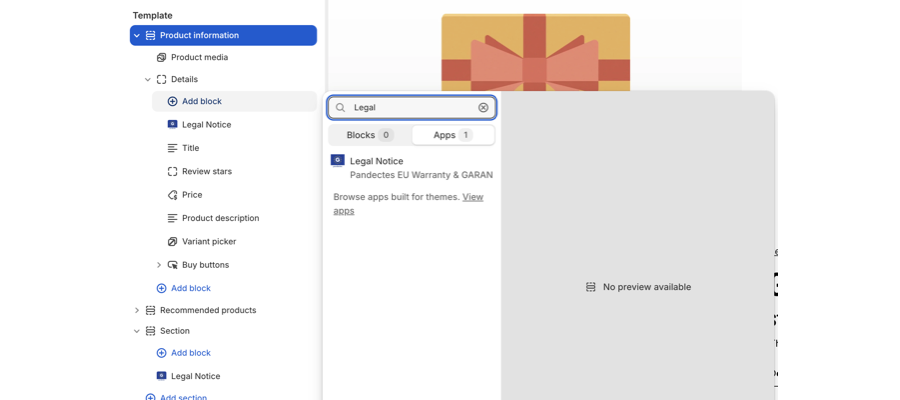Click the Section group icon

click(150, 331)
